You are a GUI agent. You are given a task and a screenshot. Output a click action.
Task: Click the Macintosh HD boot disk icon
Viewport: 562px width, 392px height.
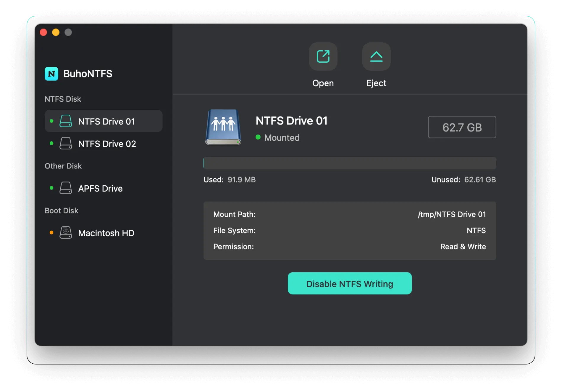coord(66,233)
